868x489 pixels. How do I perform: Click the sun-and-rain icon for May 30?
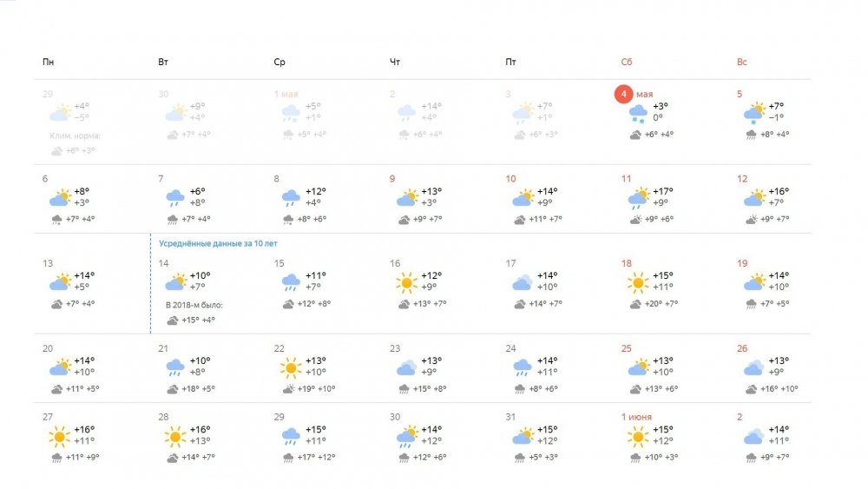pos(407,436)
